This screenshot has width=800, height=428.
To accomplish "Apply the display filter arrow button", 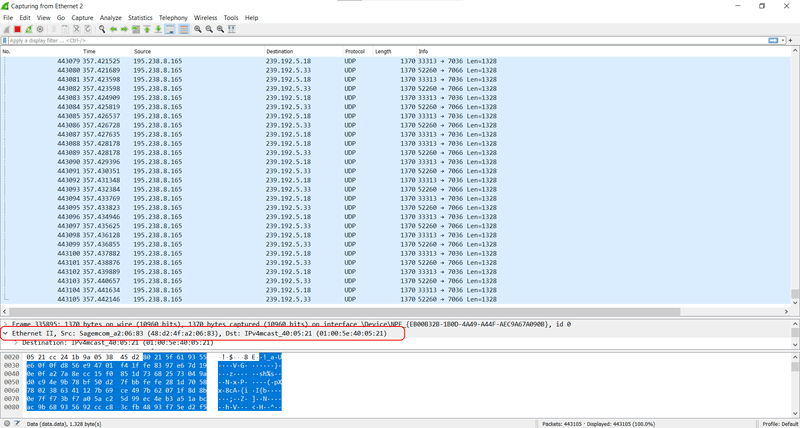I will pos(773,40).
